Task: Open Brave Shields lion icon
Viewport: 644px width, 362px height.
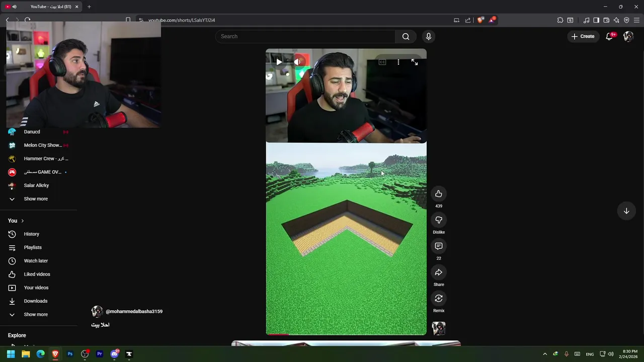Action: coord(480,20)
